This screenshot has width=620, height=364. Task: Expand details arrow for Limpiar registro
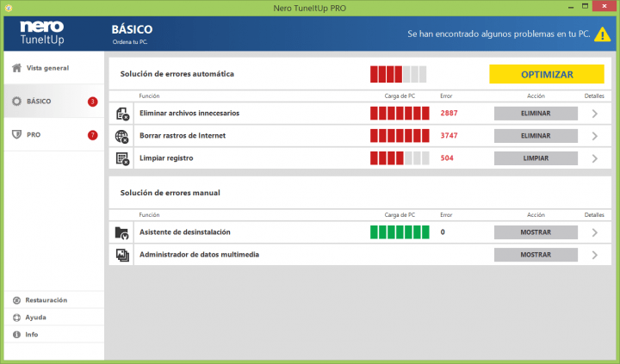(x=595, y=159)
